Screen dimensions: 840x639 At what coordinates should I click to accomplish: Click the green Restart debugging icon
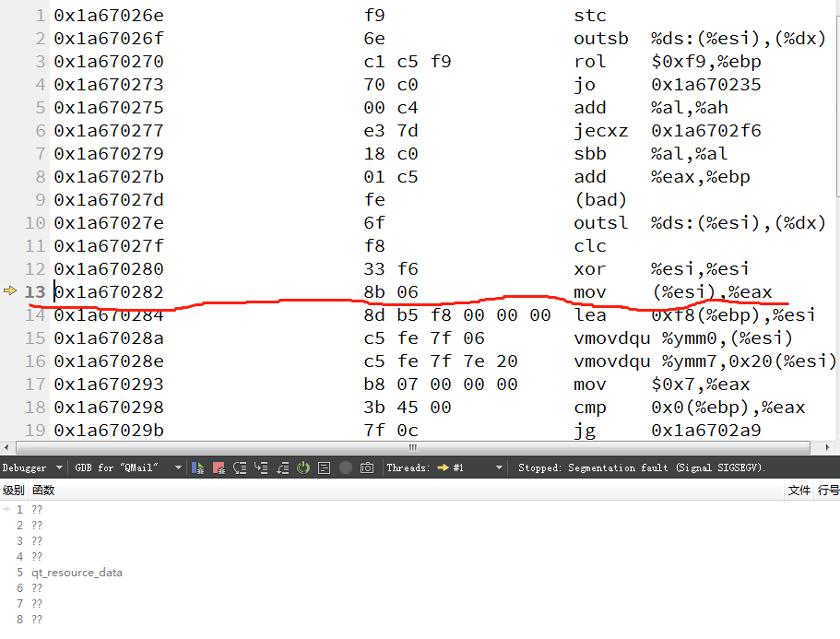click(x=303, y=468)
